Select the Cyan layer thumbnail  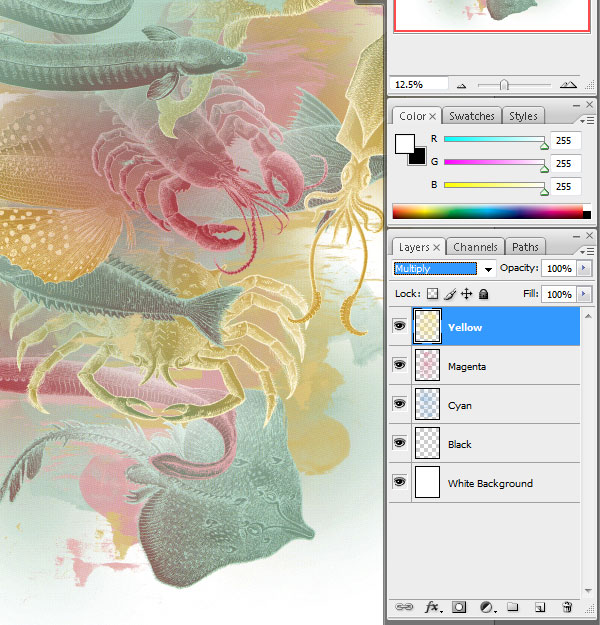click(427, 404)
